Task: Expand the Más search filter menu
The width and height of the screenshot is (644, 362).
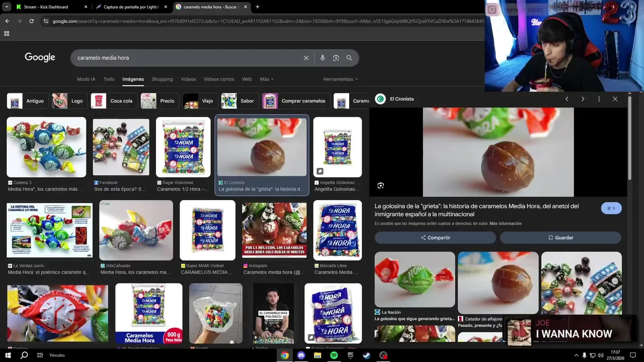Action: pyautogui.click(x=267, y=79)
